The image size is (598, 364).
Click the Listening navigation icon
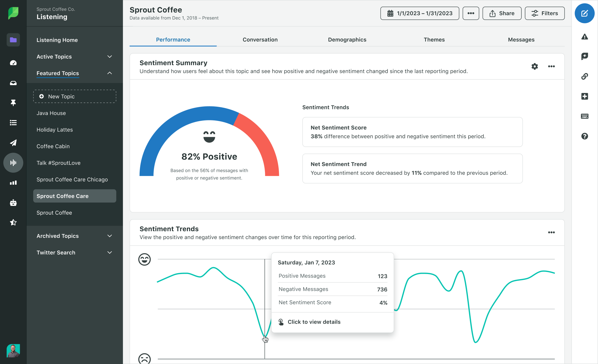tap(12, 163)
